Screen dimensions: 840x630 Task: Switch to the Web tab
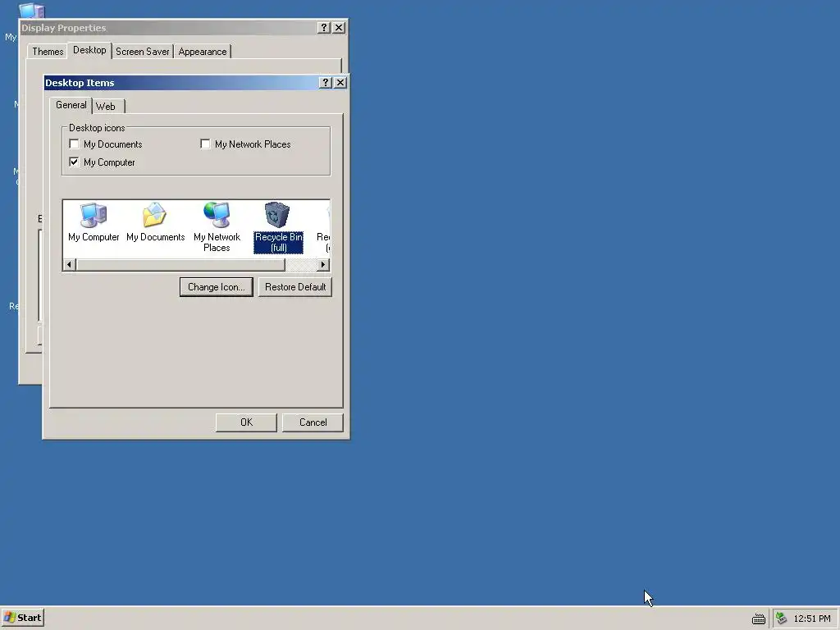pos(107,106)
